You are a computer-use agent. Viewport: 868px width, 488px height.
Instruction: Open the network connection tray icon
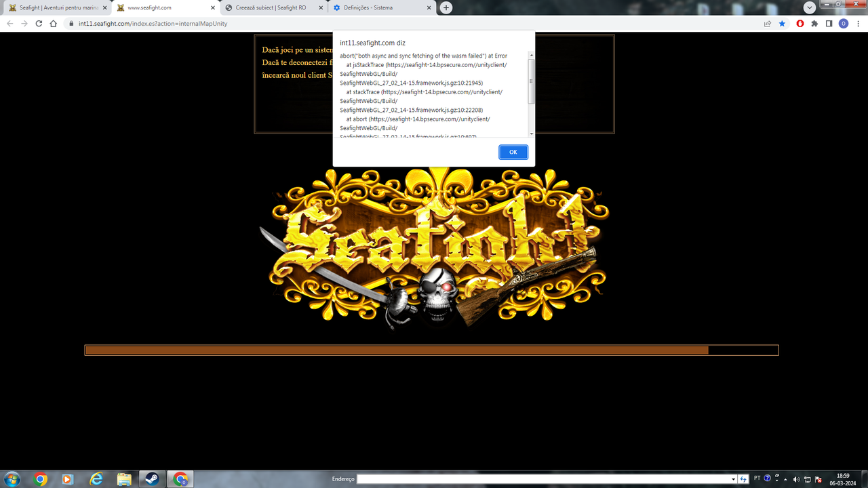[x=807, y=479]
